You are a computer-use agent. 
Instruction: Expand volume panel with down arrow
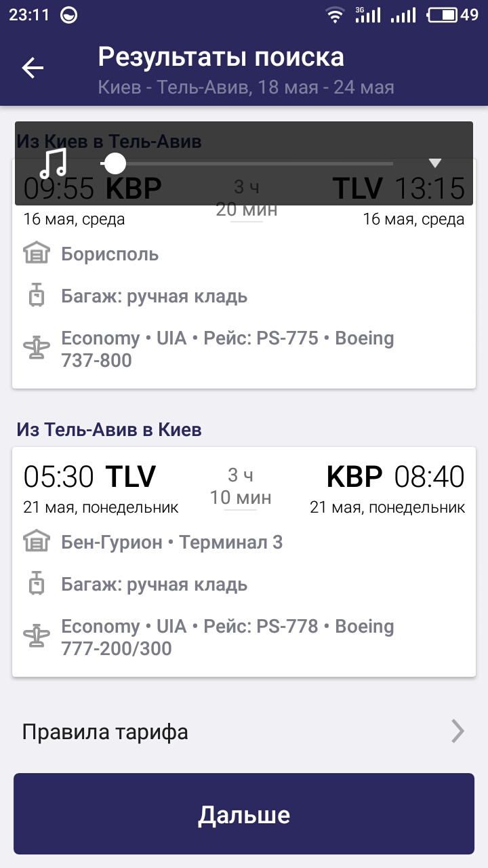(x=435, y=163)
